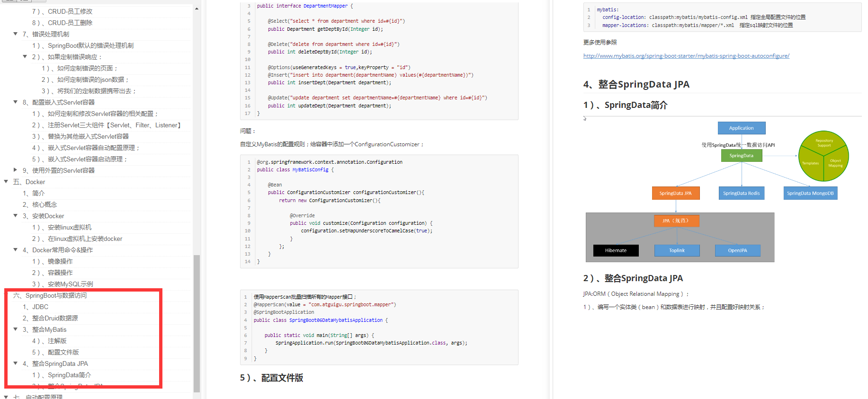Collapse the 4、Docker常用命令&操作 node
This screenshot has width=868, height=399.
[x=16, y=250]
